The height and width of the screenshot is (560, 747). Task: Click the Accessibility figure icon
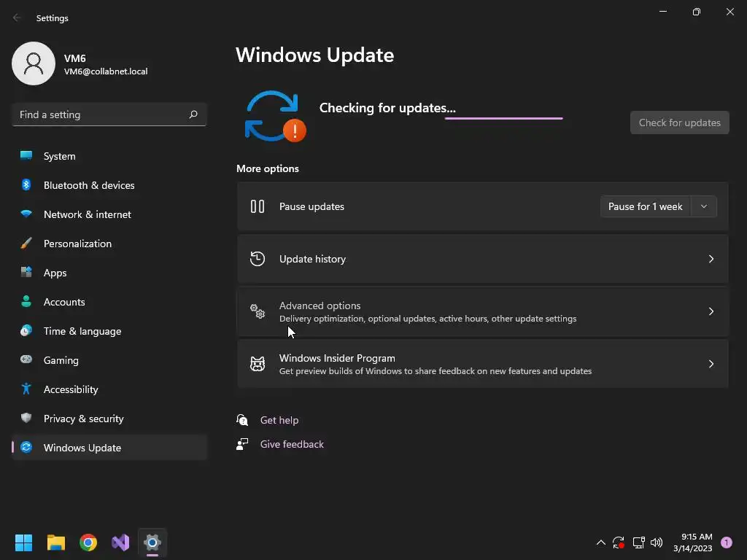click(x=26, y=389)
